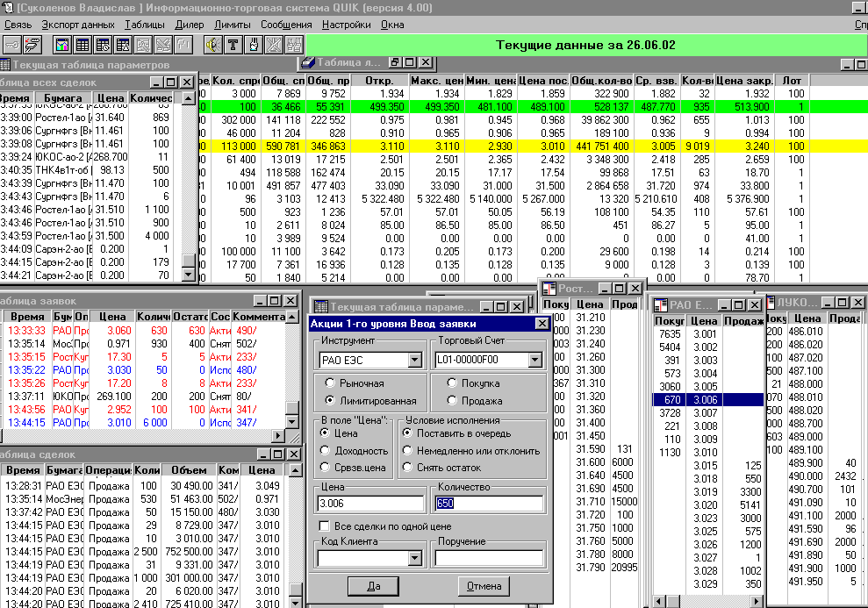Viewport: 868px width, 608px height.
Task: Open the 'Таблицы' menu
Action: (x=145, y=25)
